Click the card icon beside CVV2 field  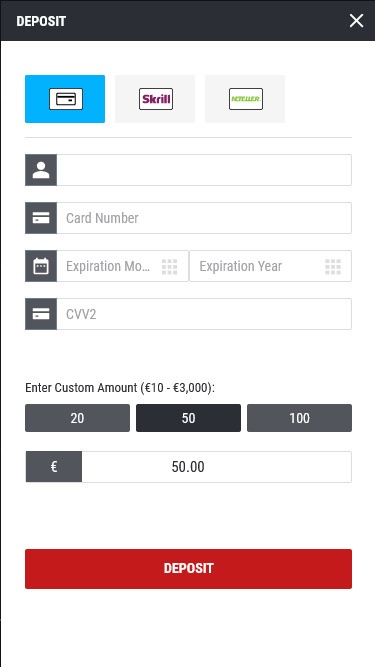tap(41, 314)
